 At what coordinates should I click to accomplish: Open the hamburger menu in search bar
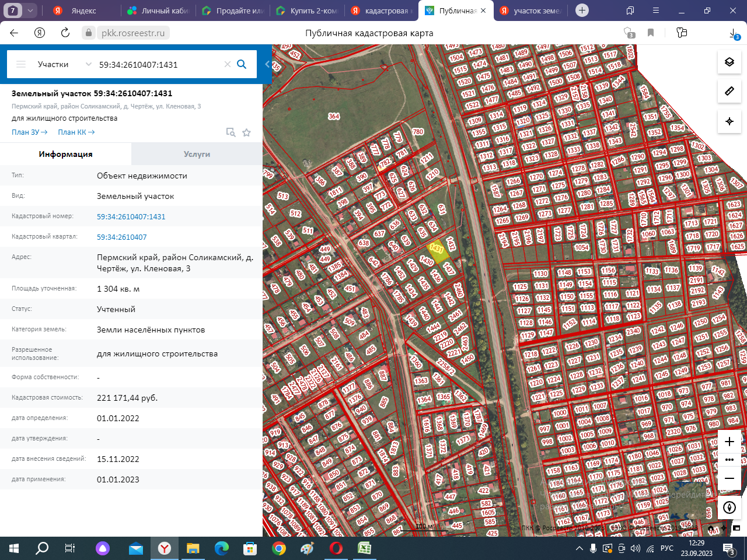point(21,64)
